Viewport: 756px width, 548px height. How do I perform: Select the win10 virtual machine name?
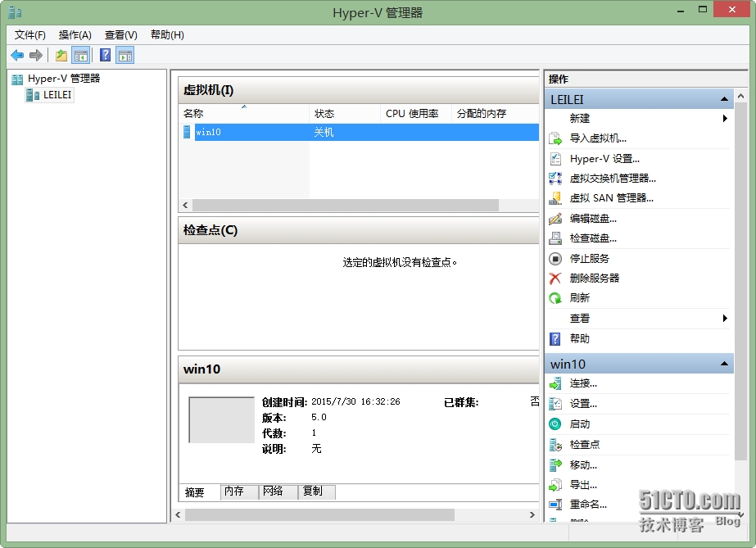click(x=208, y=132)
